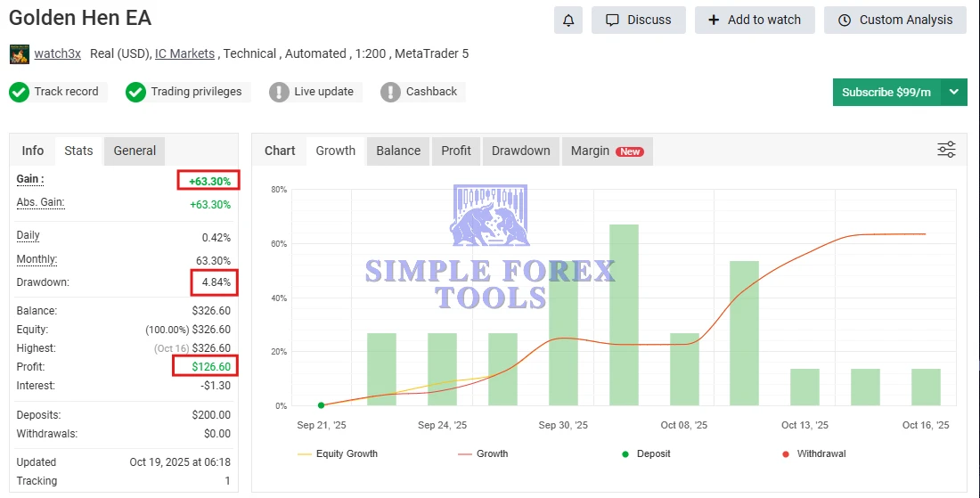Click the Subscribe $99/m button
Viewport: 980px width, 498px height.
[886, 92]
